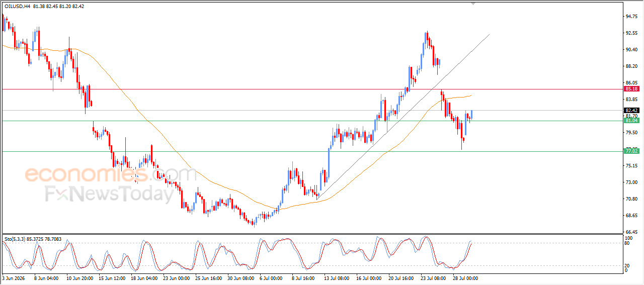644x285 pixels.
Task: Click the 70.80 price axis label
Action: point(631,199)
